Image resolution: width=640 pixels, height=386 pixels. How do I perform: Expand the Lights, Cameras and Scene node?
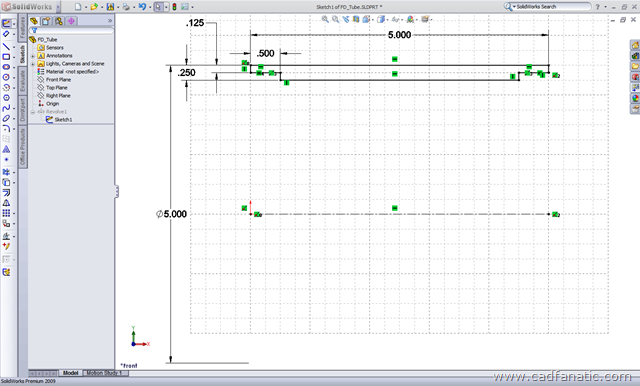coord(33,64)
